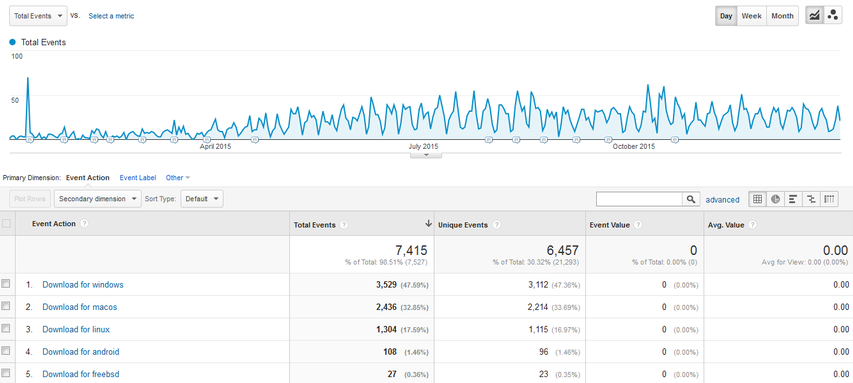Viewport: 853px width, 383px height.
Task: Open Download for linux event action
Action: point(76,329)
